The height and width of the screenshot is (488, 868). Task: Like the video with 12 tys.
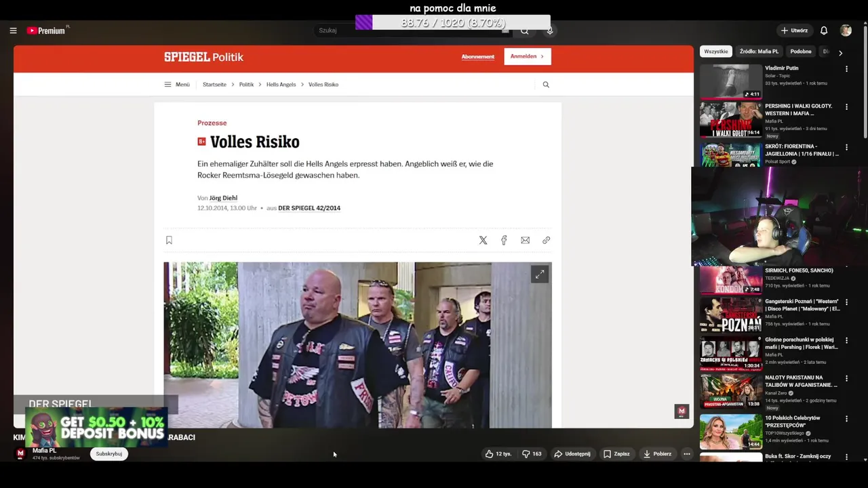[498, 454]
